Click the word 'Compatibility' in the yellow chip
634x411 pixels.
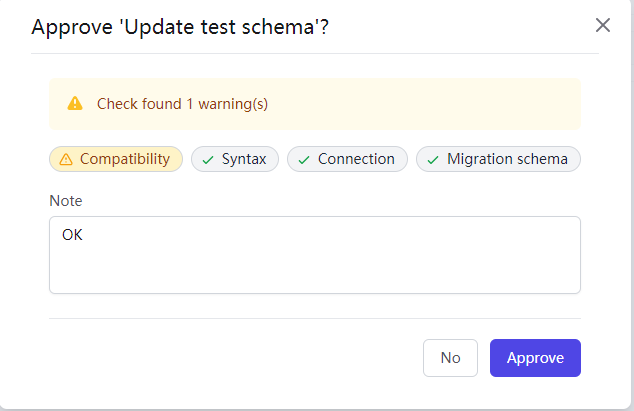(125, 159)
